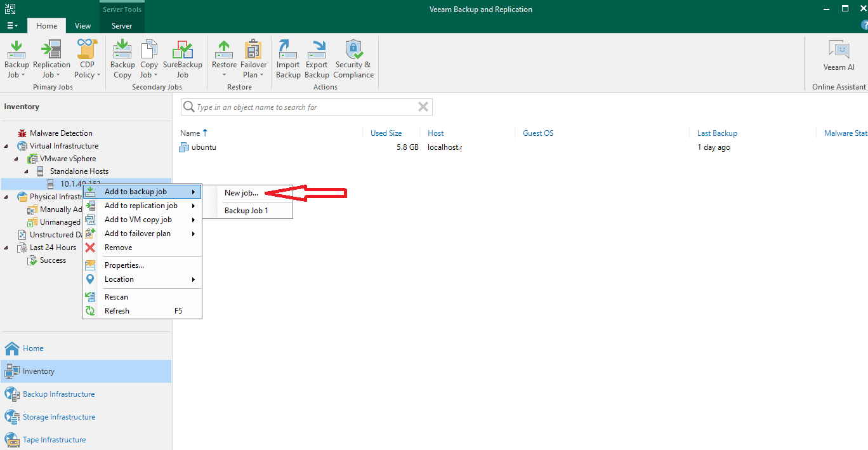Select the ubuntu virtual machine row
The height and width of the screenshot is (450, 868).
203,147
